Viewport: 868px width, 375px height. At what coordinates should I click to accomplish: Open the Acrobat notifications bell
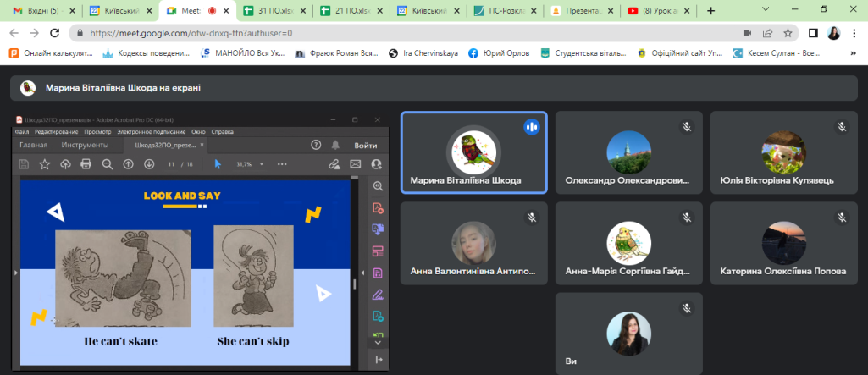[335, 145]
